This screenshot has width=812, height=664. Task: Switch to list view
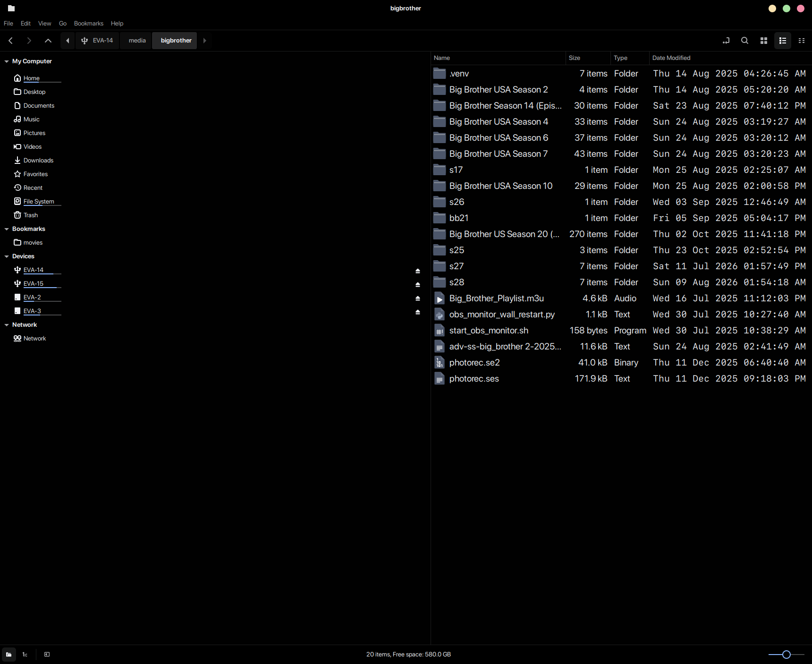[x=783, y=41]
